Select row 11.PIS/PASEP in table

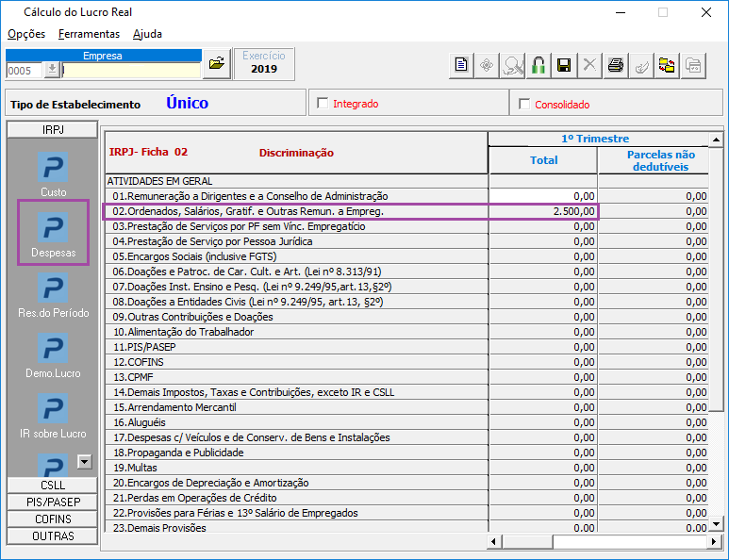tap(297, 347)
